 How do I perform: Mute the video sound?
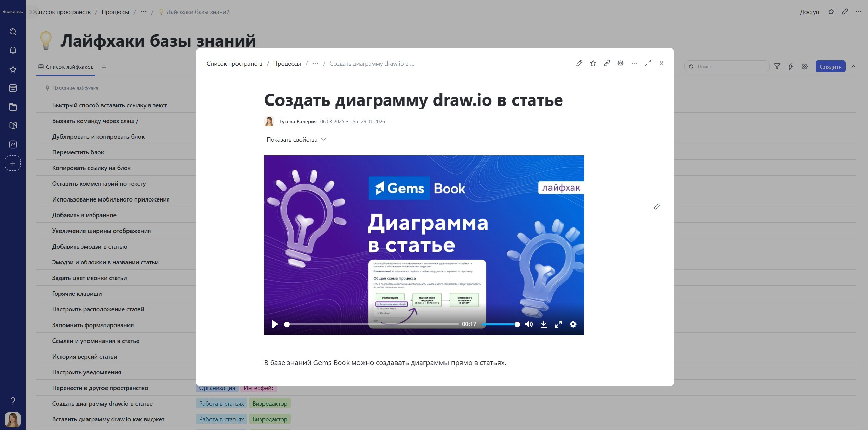(529, 324)
